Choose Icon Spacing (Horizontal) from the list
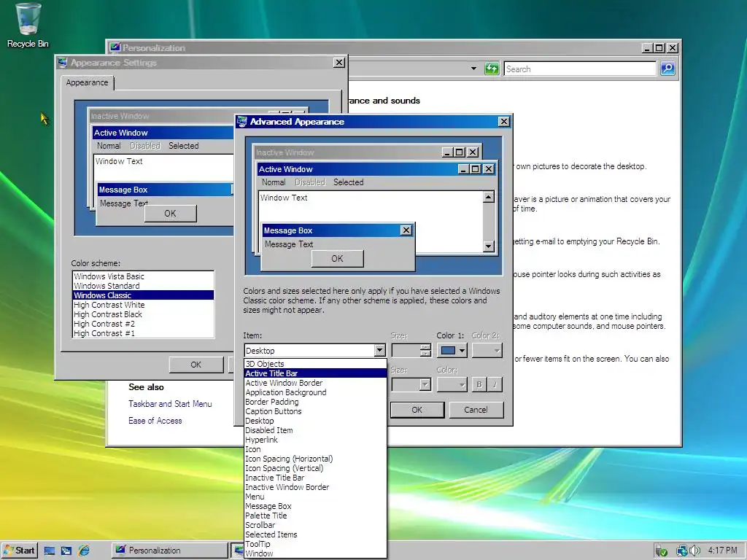747x560 pixels. click(315, 459)
